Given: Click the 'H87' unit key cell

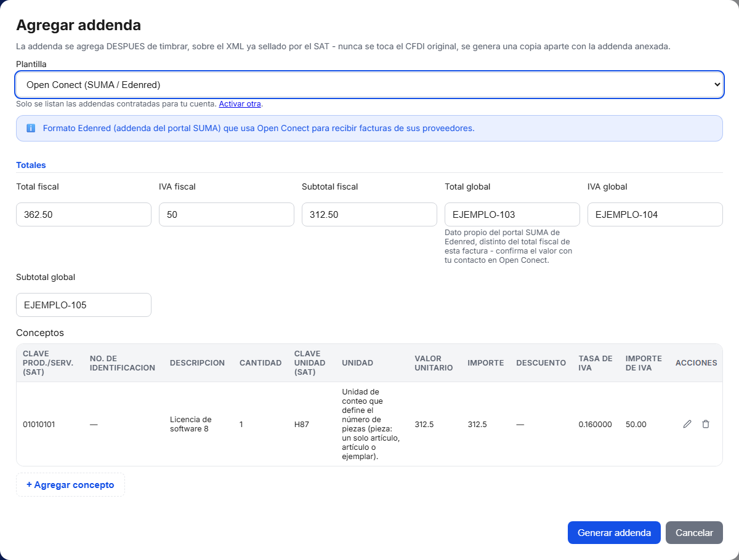Looking at the screenshot, I should click(x=302, y=424).
